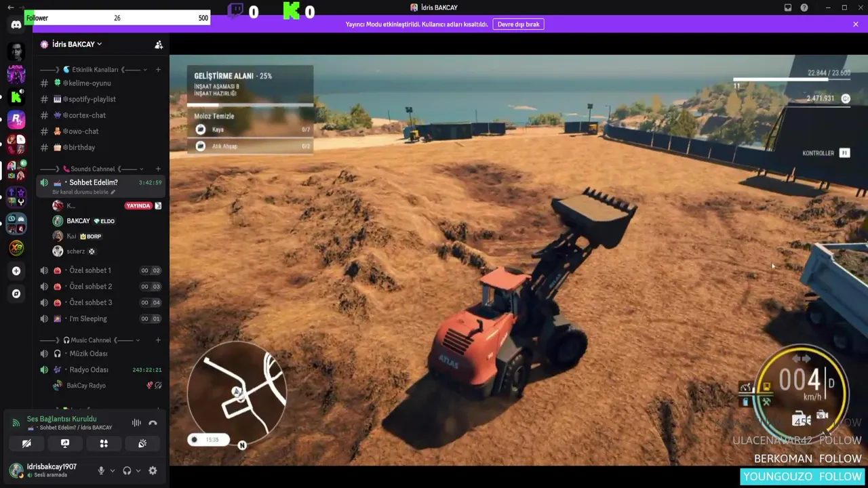Open the Discord help icon
This screenshot has width=868, height=488.
[x=804, y=7]
